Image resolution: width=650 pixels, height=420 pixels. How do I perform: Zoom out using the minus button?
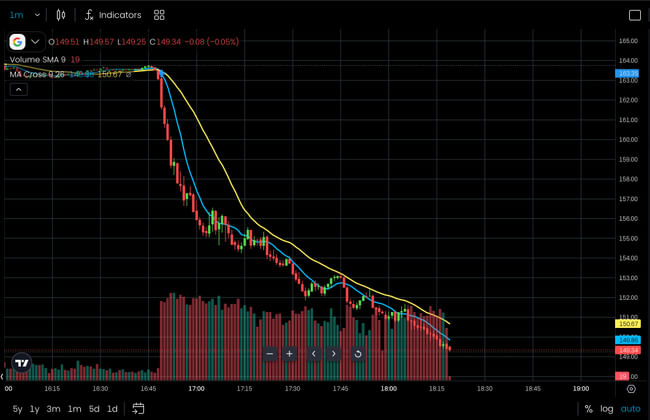(x=270, y=353)
